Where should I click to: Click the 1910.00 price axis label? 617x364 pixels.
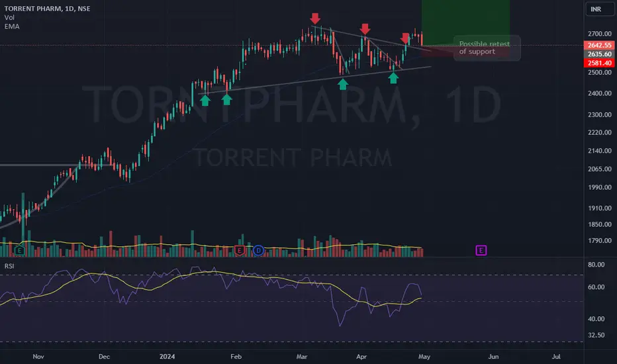click(x=599, y=208)
